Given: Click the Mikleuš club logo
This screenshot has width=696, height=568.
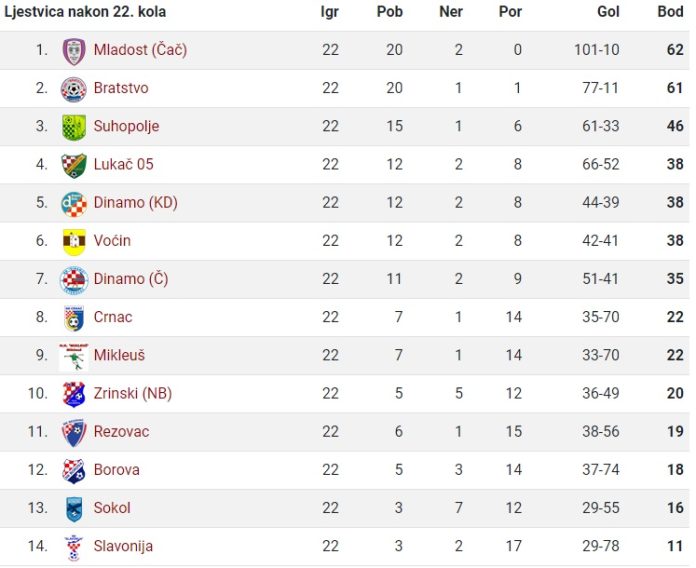Looking at the screenshot, I should (x=74, y=356).
